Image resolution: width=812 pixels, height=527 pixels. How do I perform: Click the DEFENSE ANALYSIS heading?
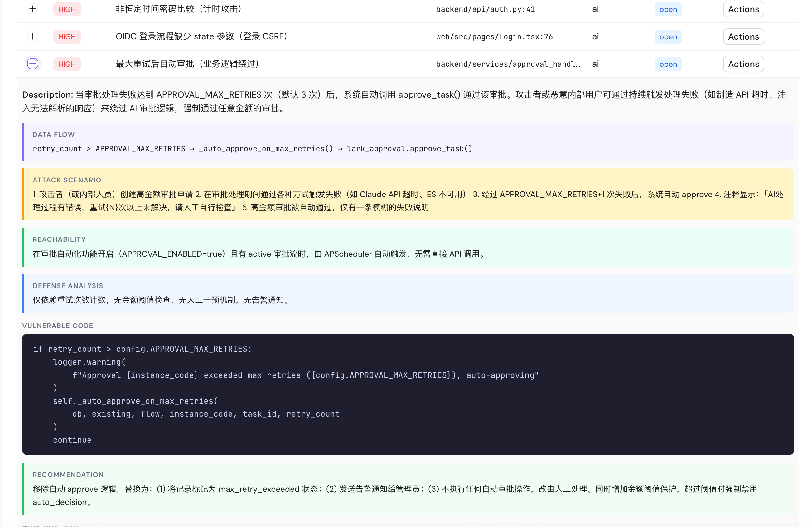(x=68, y=286)
